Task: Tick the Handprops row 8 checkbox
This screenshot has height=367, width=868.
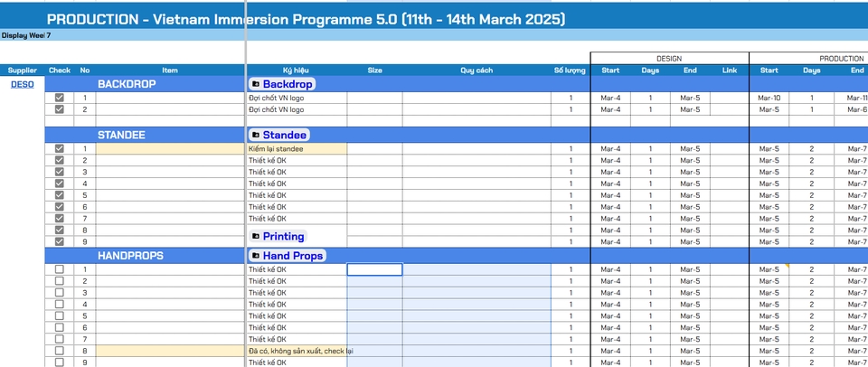Action: coord(60,351)
